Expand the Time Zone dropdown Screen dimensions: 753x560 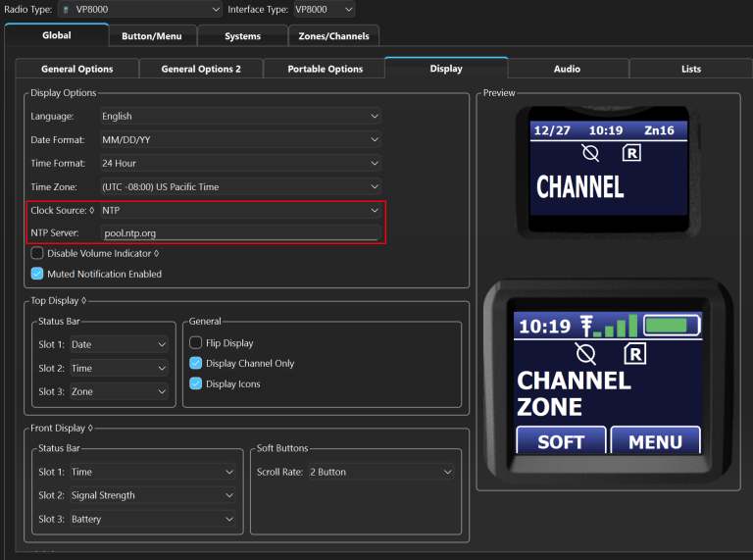[240, 186]
